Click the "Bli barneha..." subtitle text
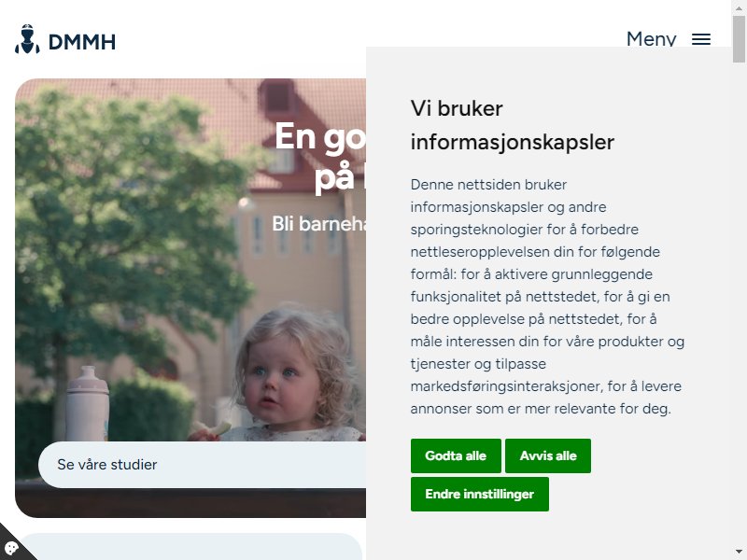The image size is (747, 560). (x=318, y=224)
